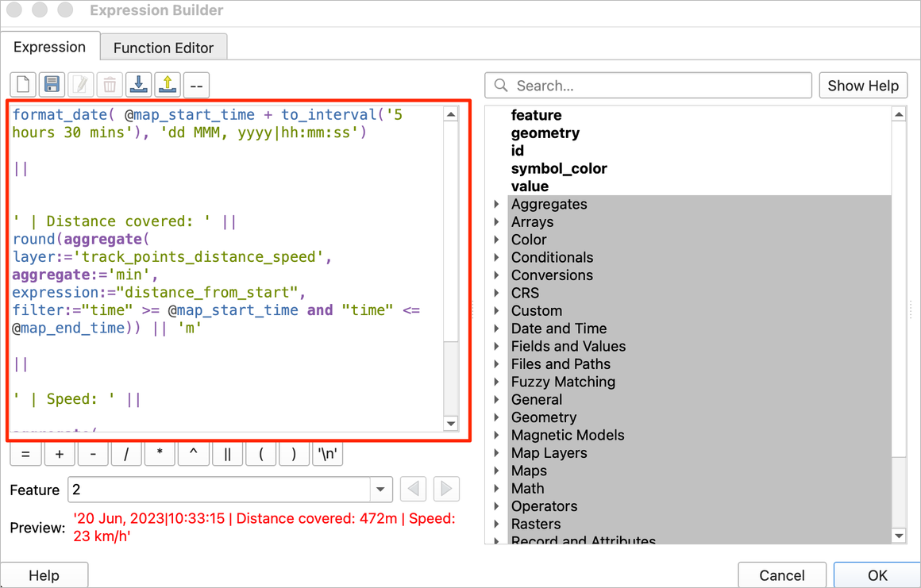
Task: Click the import user expressions icon
Action: point(139,84)
